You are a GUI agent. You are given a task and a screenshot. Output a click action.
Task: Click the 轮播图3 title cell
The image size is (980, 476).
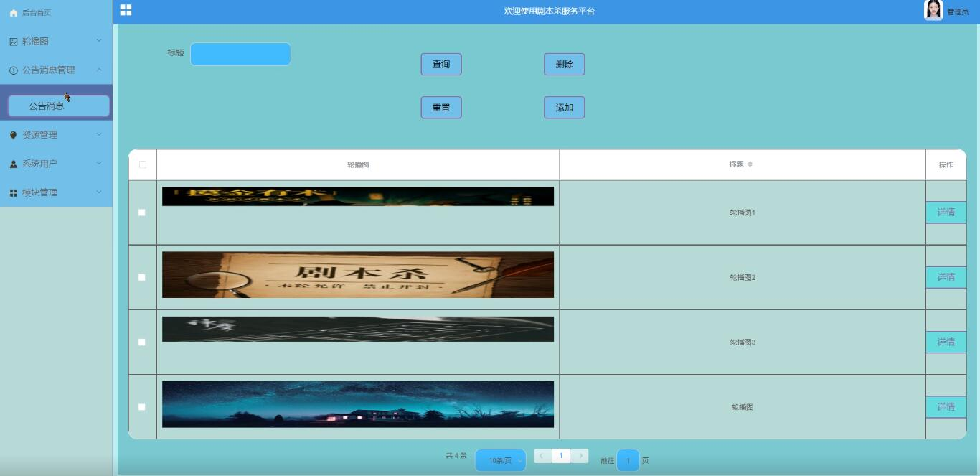[x=743, y=342]
